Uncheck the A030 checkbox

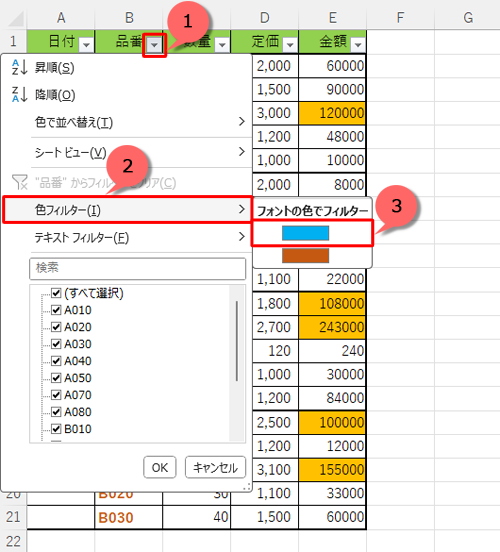(x=56, y=344)
